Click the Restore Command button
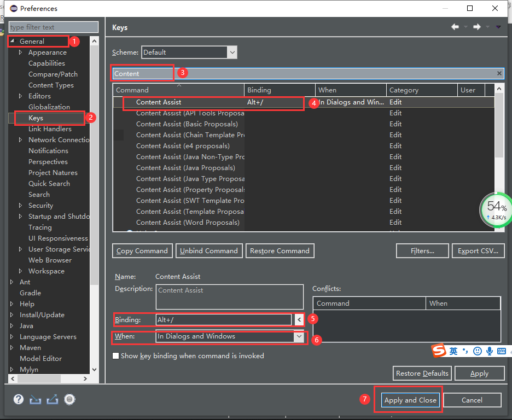Viewport: 512px width, 420px height. pos(280,251)
